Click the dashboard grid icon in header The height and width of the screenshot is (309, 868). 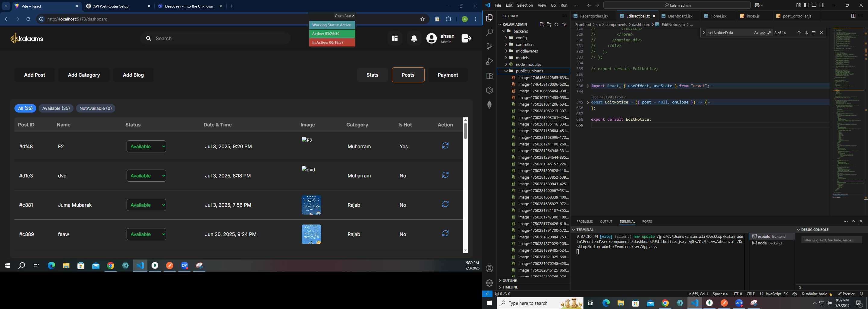tap(395, 38)
